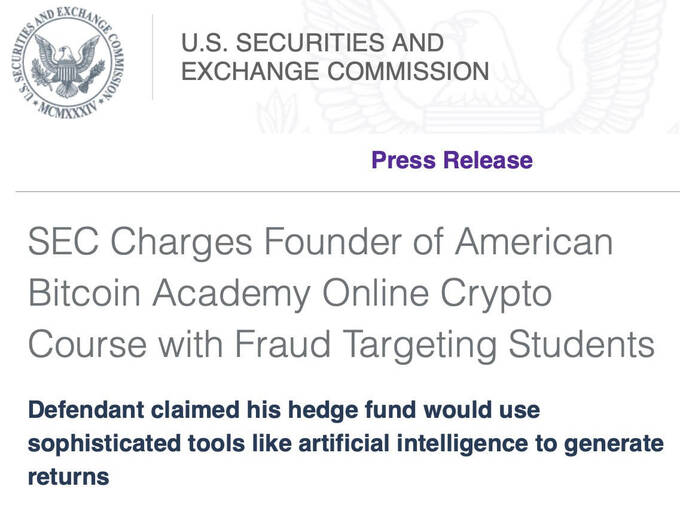Click the SEC circular seal logo
The height and width of the screenshot is (511, 680).
coord(67,63)
